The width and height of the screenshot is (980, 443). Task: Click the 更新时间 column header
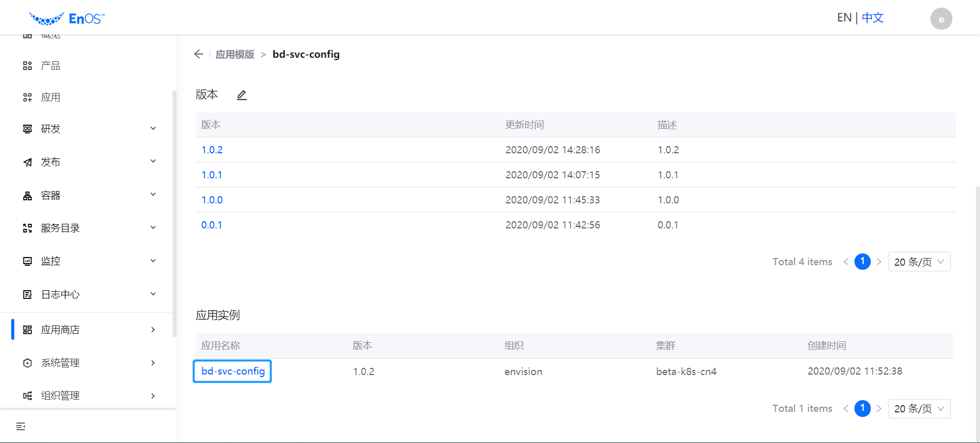click(525, 125)
